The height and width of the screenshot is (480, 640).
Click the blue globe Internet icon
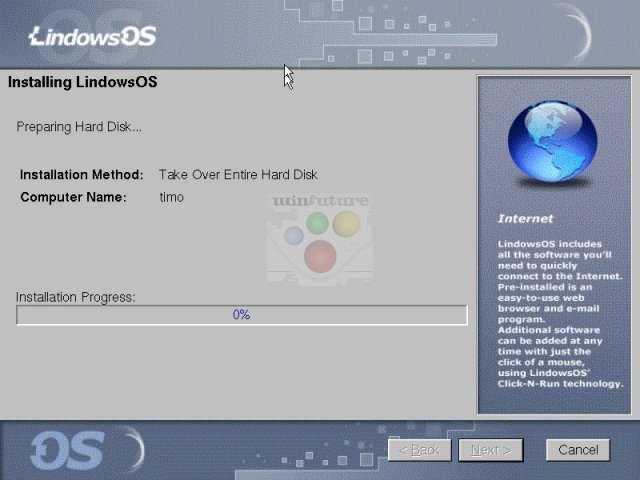[553, 141]
